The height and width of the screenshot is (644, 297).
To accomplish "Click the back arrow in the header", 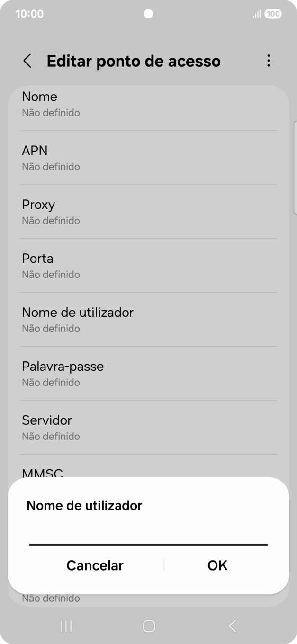I will pyautogui.click(x=27, y=61).
